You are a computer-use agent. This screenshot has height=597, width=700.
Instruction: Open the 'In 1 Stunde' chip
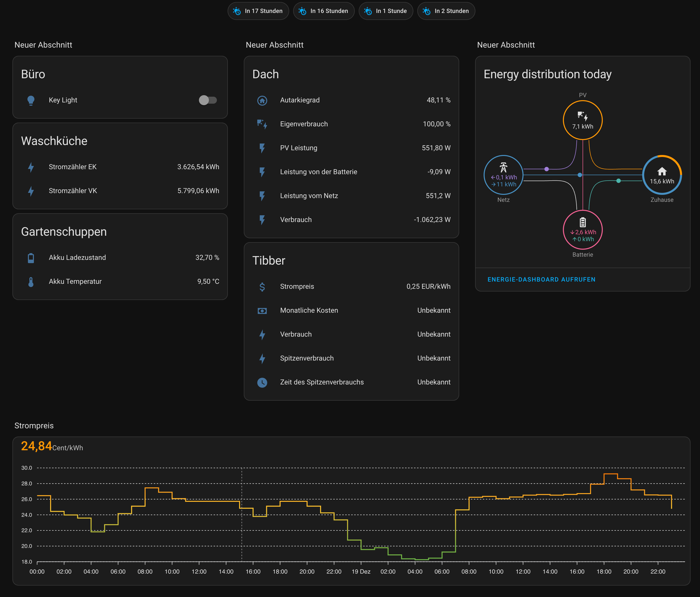[386, 11]
